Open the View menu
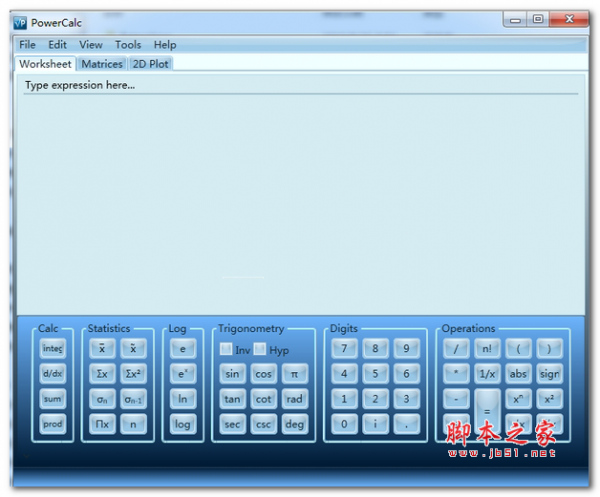 click(91, 45)
